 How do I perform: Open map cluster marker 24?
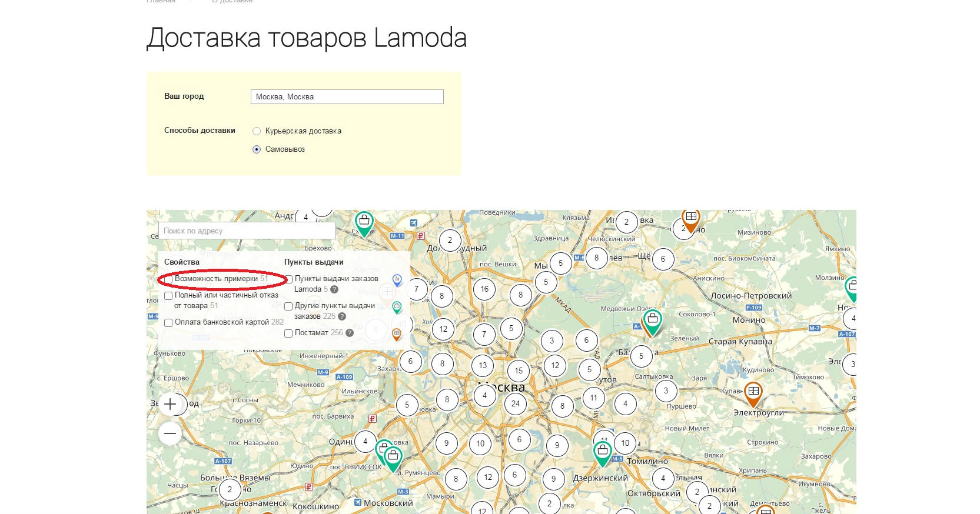point(516,403)
